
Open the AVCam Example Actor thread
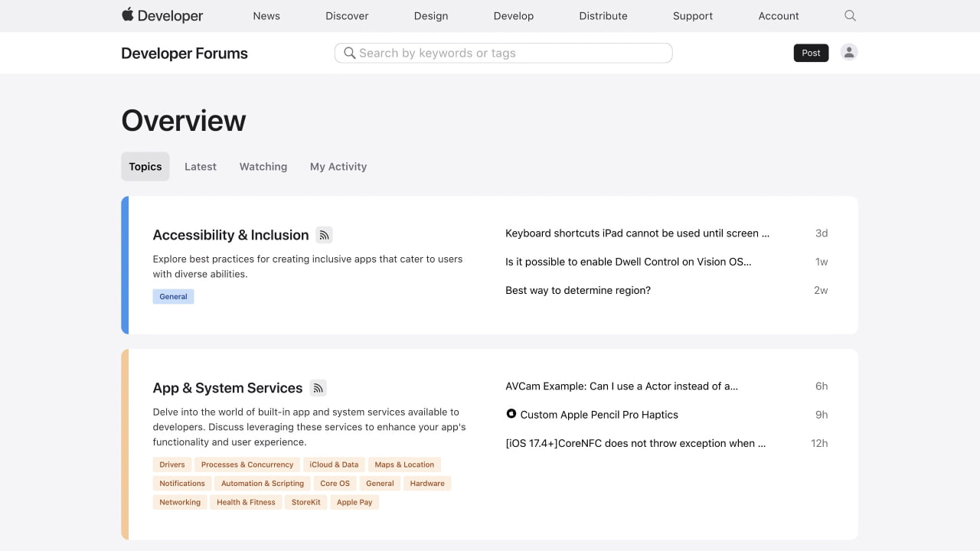pyautogui.click(x=622, y=386)
